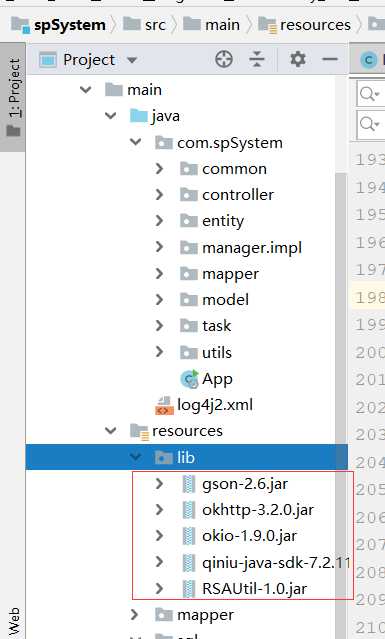Click the upper search field magnifier in editor

pyautogui.click(x=370, y=95)
